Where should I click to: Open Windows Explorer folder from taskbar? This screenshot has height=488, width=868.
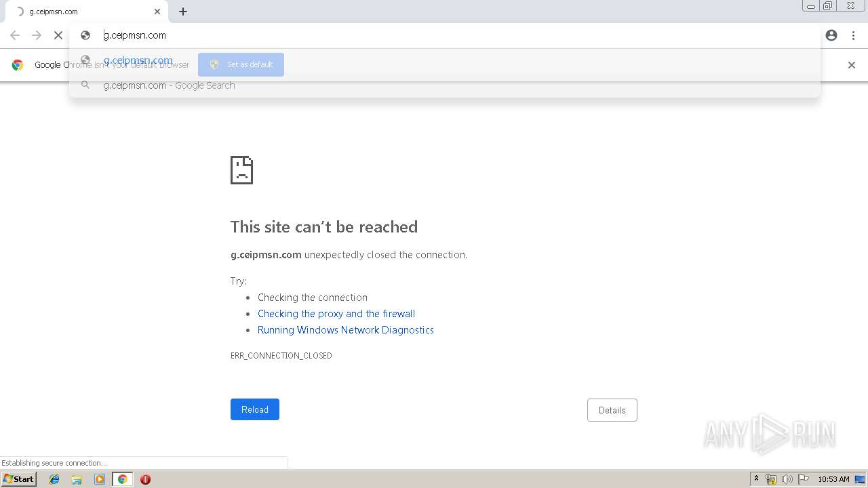click(77, 479)
